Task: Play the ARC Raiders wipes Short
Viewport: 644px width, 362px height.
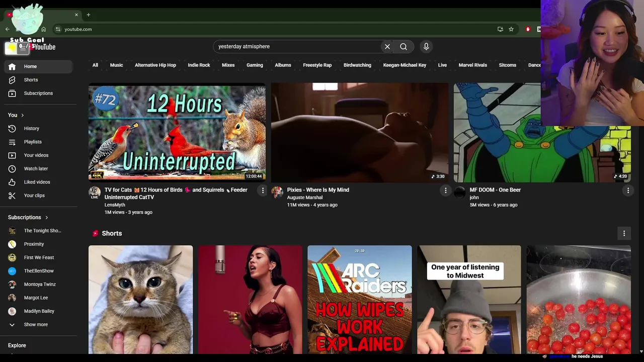Action: point(359,300)
